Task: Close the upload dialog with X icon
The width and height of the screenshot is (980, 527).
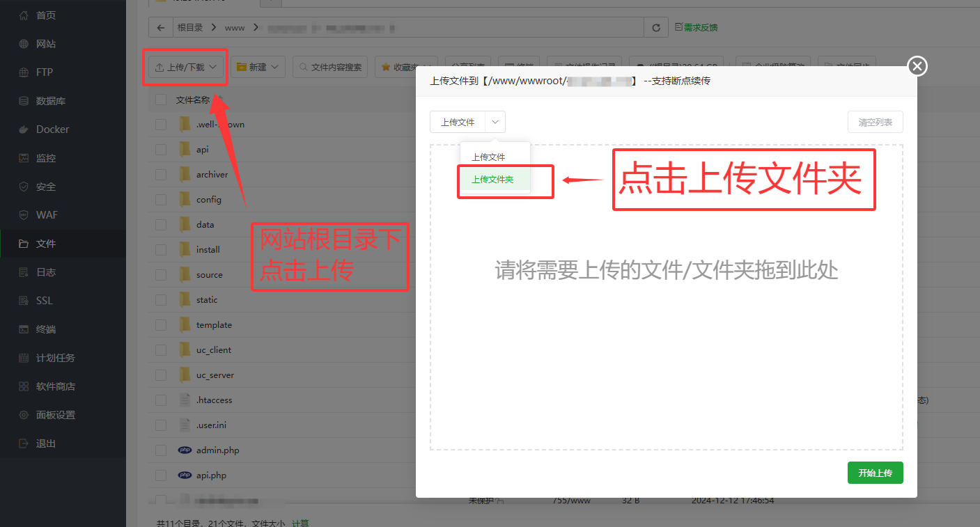Action: (x=917, y=66)
